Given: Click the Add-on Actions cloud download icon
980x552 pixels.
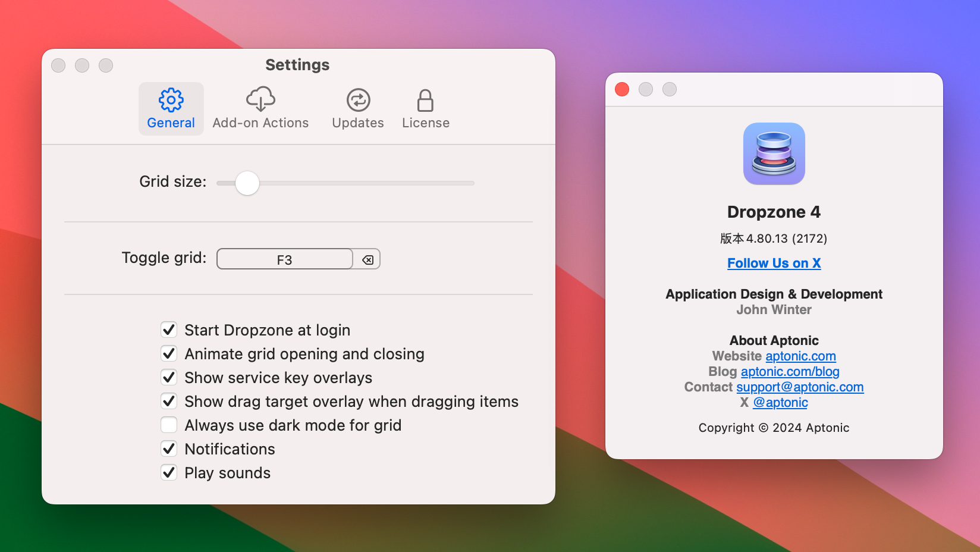Looking at the screenshot, I should (x=260, y=99).
